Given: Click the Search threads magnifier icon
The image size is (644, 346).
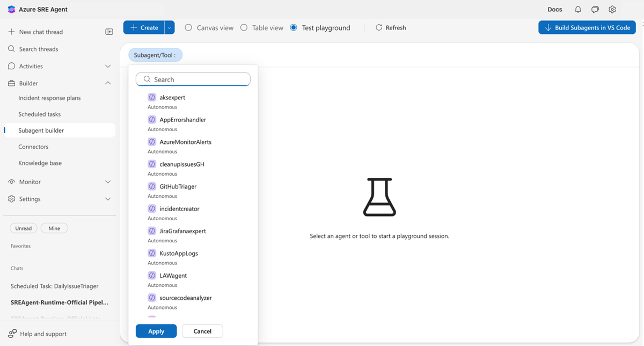Looking at the screenshot, I should point(12,49).
